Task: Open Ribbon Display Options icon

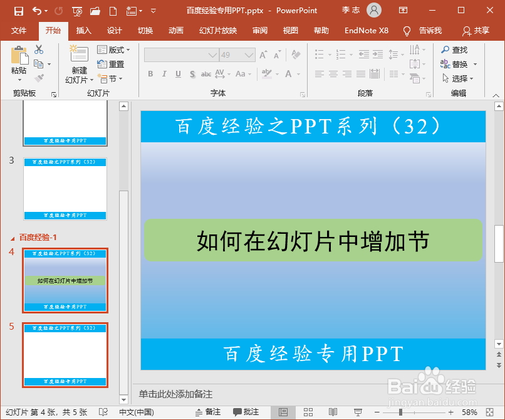Action: [403, 10]
